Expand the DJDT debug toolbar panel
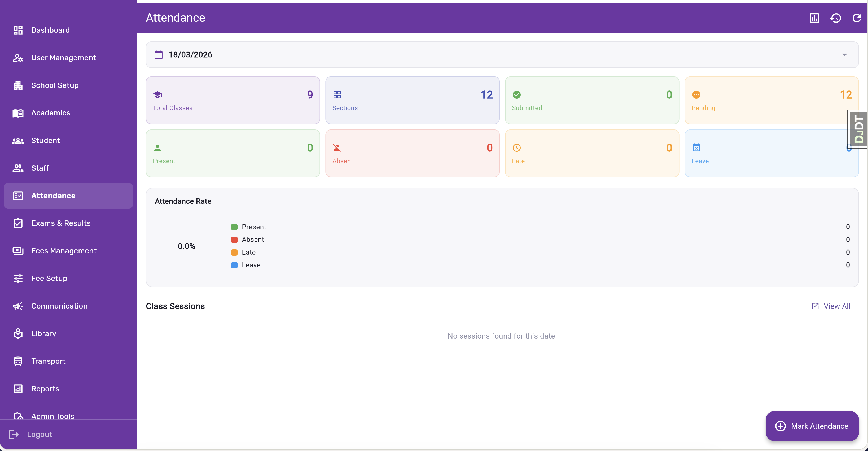Viewport: 868px width, 451px height. click(x=858, y=129)
